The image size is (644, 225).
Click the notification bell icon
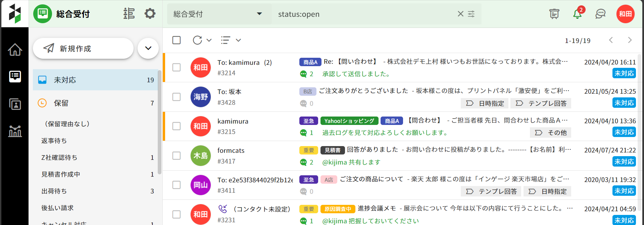pyautogui.click(x=577, y=14)
